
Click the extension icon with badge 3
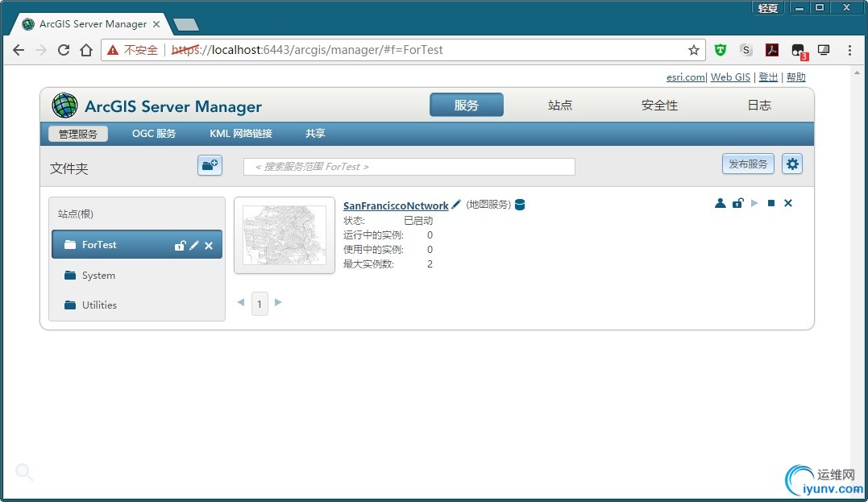point(799,51)
